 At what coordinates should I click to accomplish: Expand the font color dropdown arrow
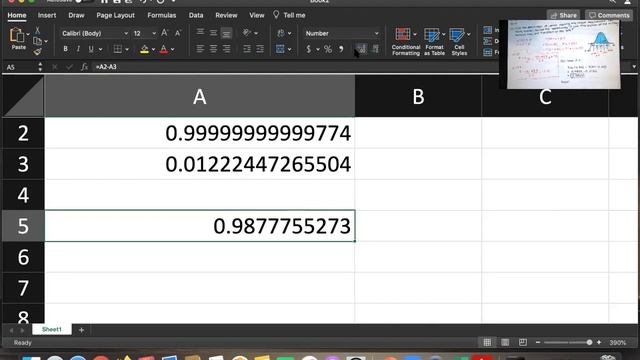(x=173, y=49)
